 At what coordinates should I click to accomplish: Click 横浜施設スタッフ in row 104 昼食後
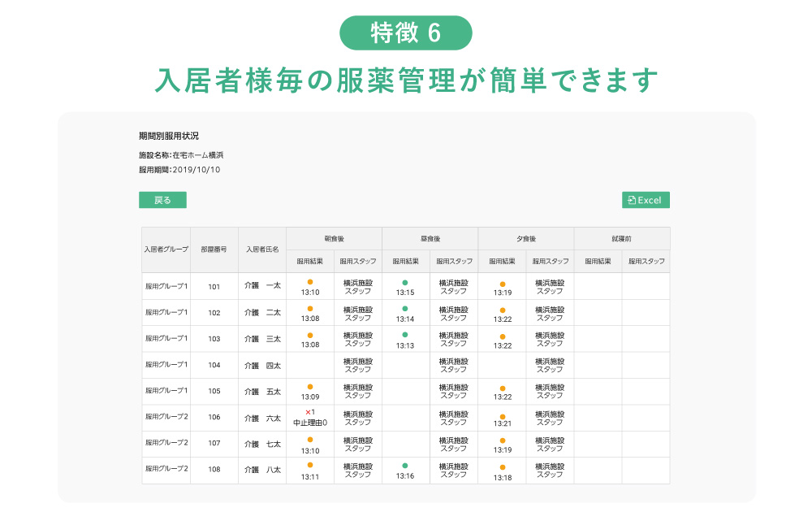coord(454,366)
